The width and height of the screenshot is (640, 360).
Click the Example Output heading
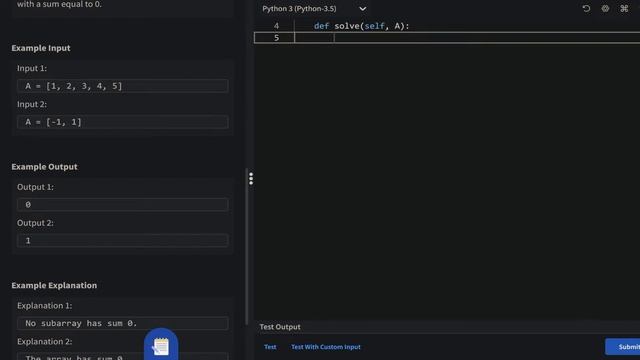44,167
